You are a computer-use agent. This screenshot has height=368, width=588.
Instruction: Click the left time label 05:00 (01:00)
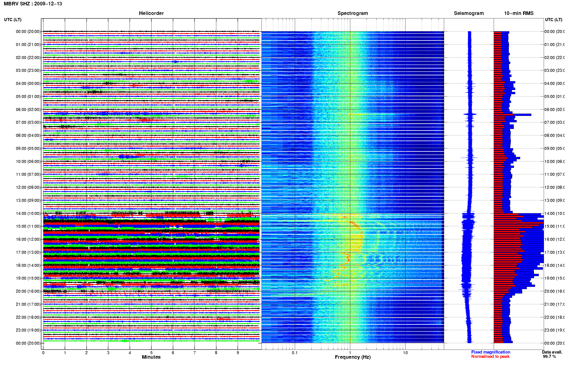coord(28,96)
